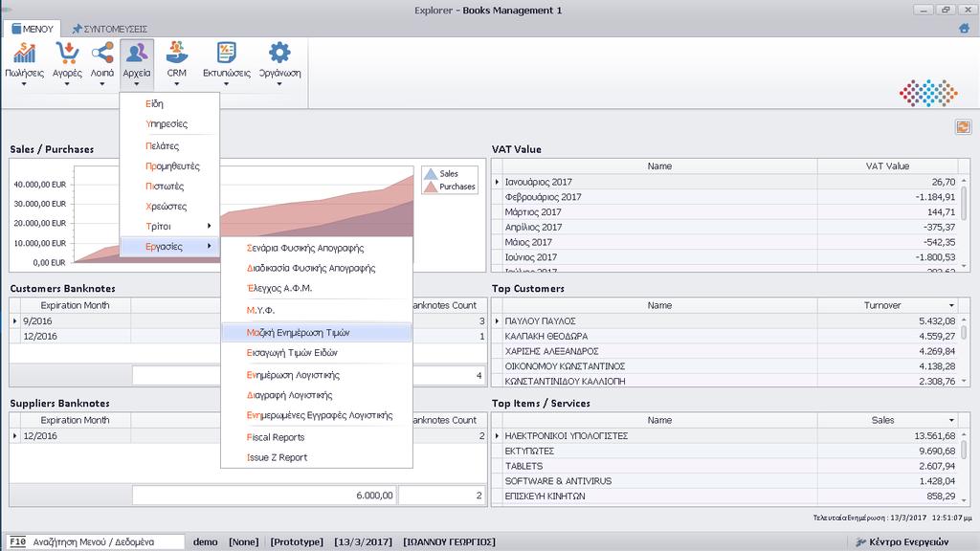Image resolution: width=980 pixels, height=551 pixels.
Task: Click the menu search field Αναζήτηση Μενού
Action: tap(96, 541)
